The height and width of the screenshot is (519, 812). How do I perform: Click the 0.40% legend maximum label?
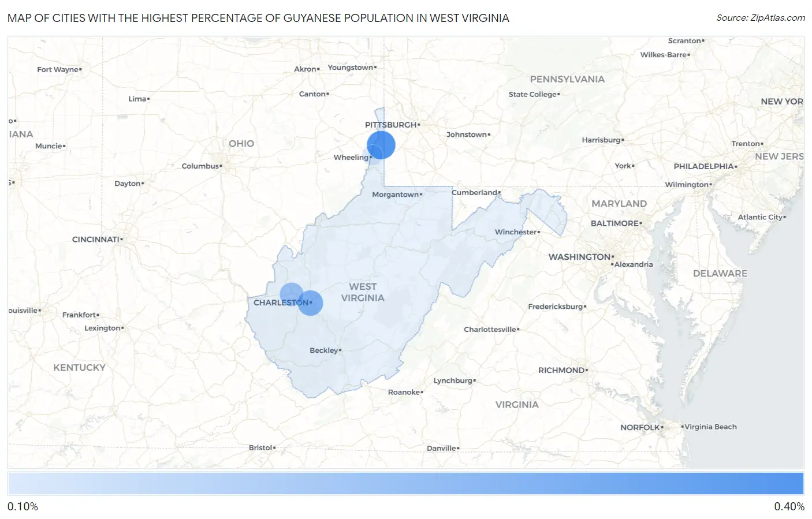click(789, 506)
